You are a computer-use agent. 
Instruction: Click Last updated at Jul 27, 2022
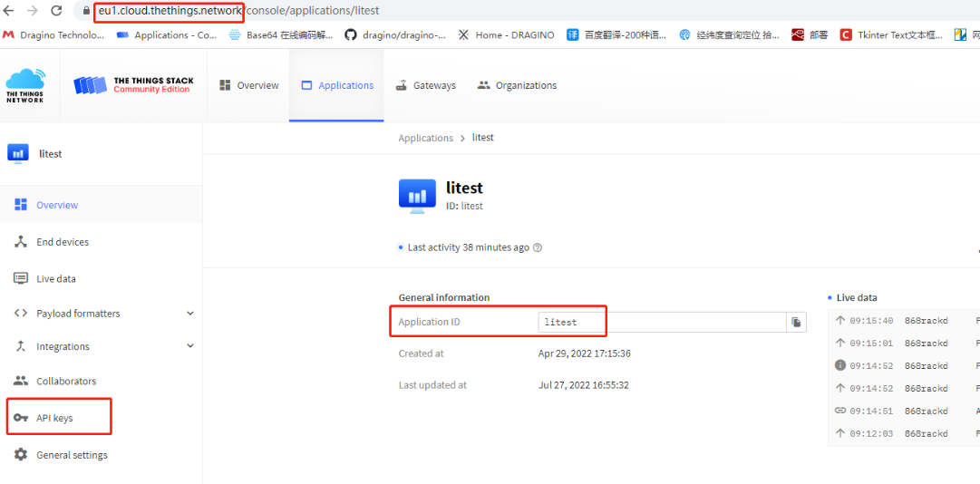pos(583,385)
